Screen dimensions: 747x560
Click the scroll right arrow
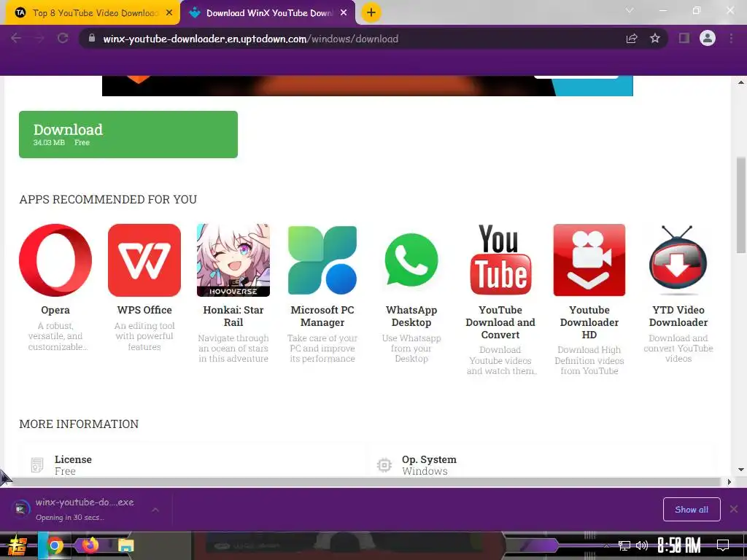pos(729,482)
